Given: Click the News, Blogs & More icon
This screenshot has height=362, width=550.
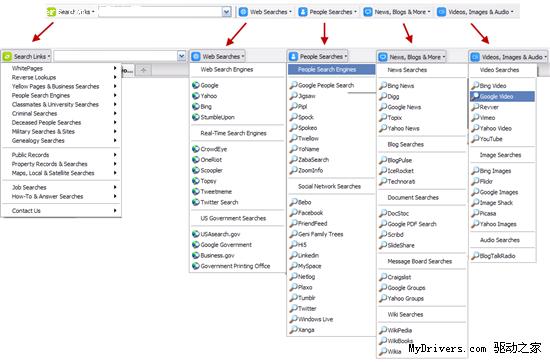Looking at the screenshot, I should [383, 57].
